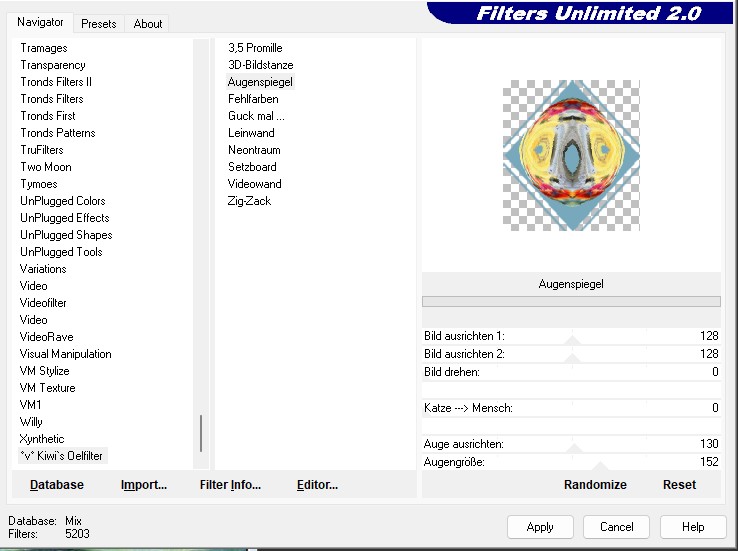
Task: Click the progress bar below Augenspiegel
Action: [x=571, y=301]
